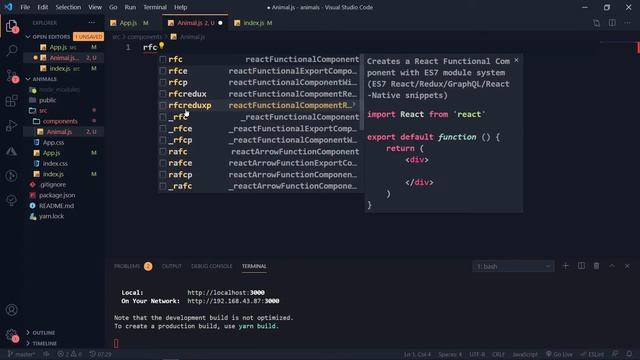The height and width of the screenshot is (360, 640).
Task: Open errors and warnings count in status bar
Action: [x=69, y=354]
